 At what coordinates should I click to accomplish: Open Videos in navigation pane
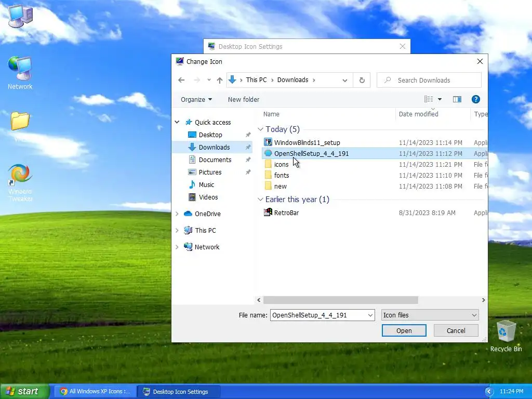pyautogui.click(x=208, y=197)
